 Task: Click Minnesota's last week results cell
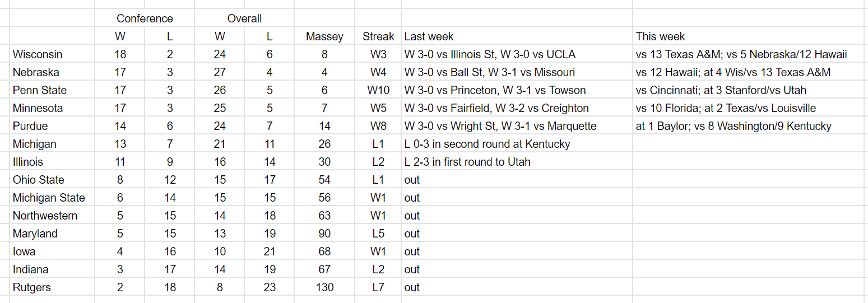(x=517, y=108)
